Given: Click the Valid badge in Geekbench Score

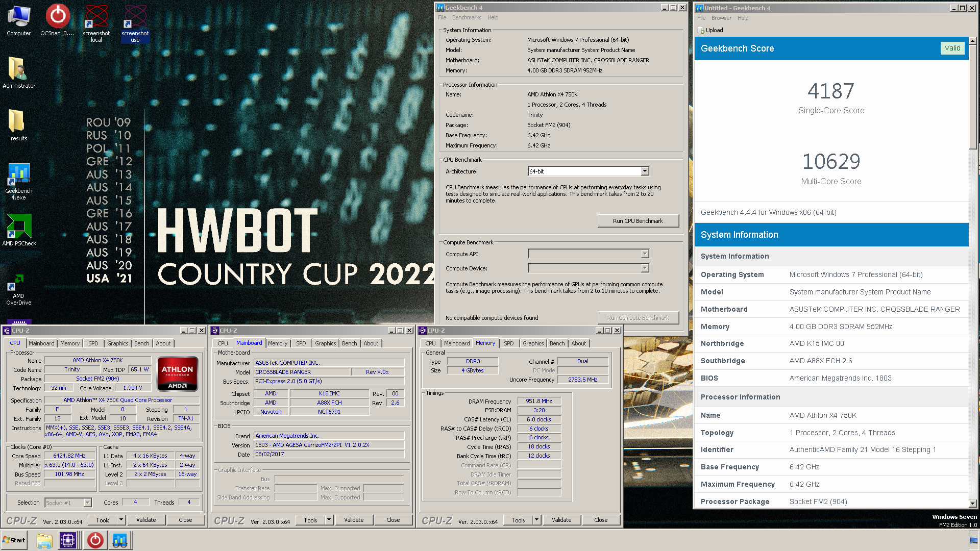Looking at the screenshot, I should (952, 48).
